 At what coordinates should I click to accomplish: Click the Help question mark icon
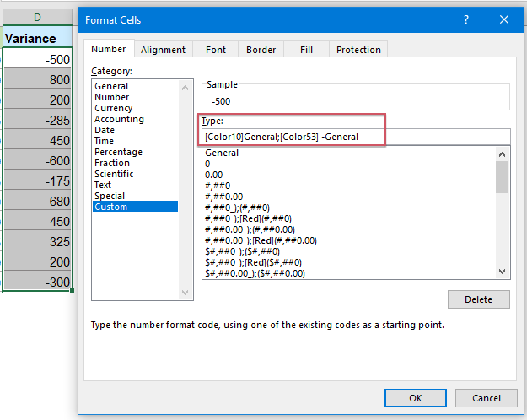(465, 19)
